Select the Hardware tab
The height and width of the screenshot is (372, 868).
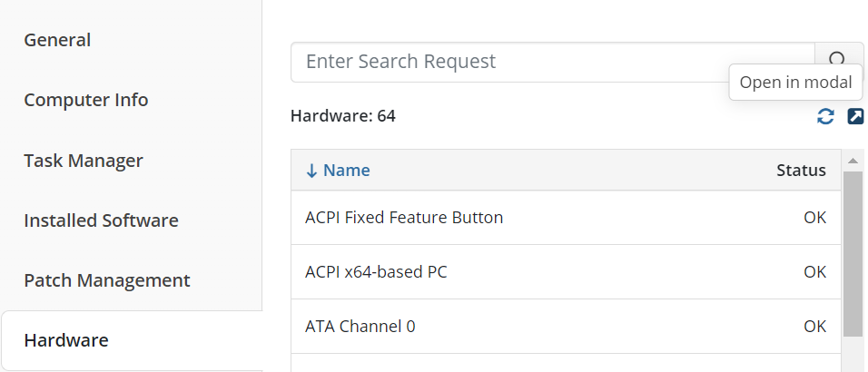[x=66, y=340]
